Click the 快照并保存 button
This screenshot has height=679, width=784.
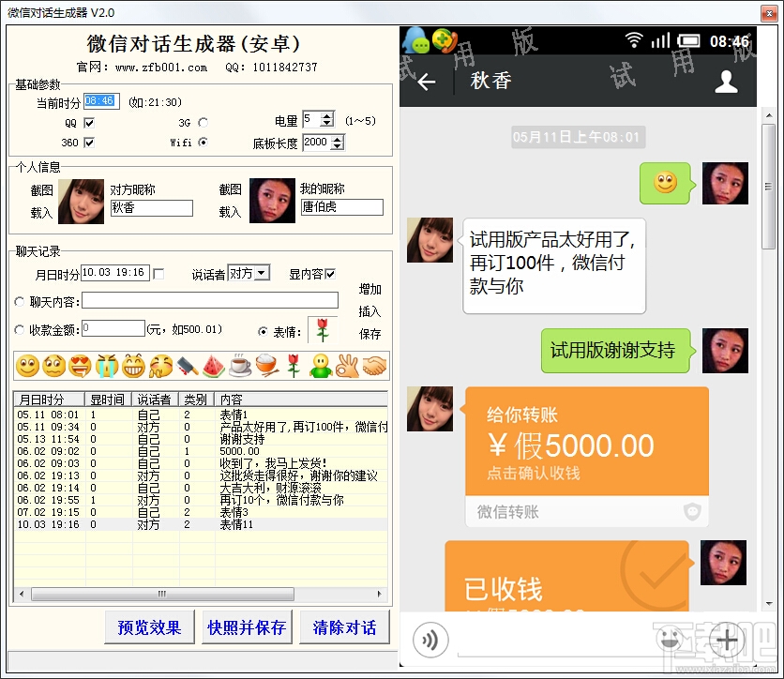pos(247,627)
